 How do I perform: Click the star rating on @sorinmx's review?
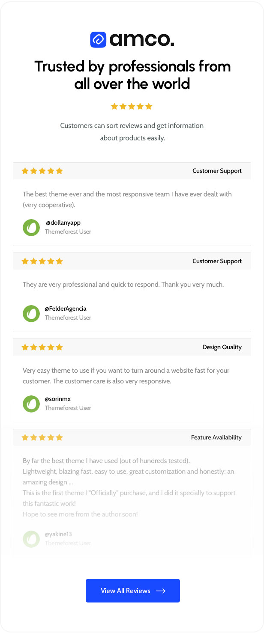coord(42,347)
